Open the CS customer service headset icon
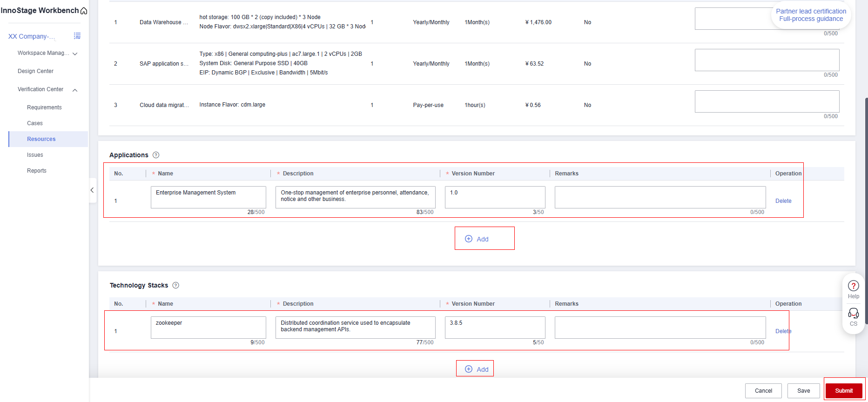Viewport: 868px width, 402px height. pyautogui.click(x=854, y=317)
